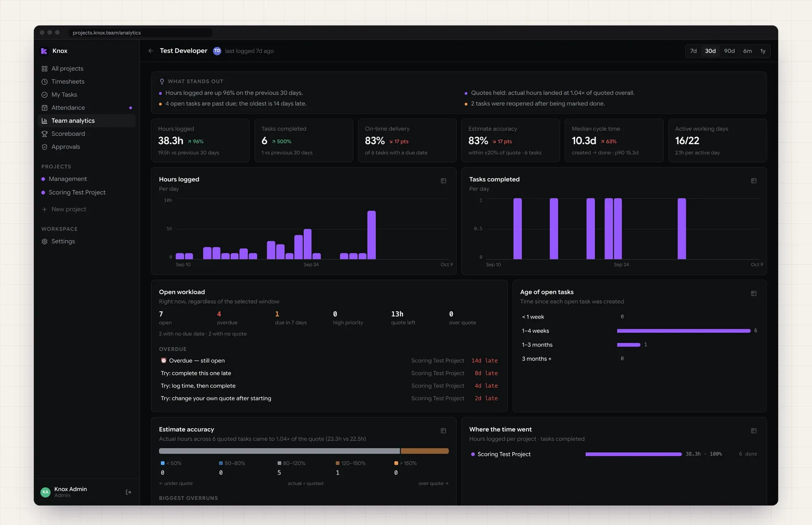Select the 1y time range
The width and height of the screenshot is (812, 525).
tap(763, 51)
